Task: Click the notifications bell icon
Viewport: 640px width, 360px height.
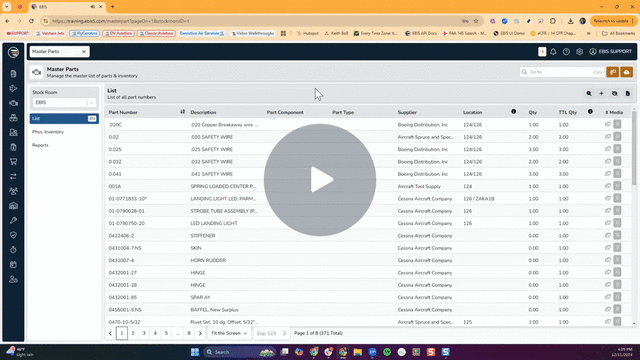Action: 553,52
